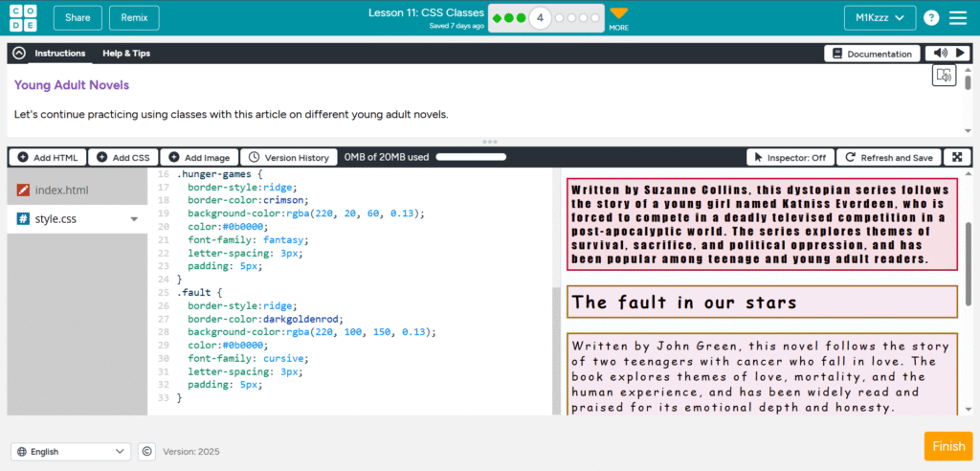The width and height of the screenshot is (980, 471).
Task: Click the Code.org logo
Action: point(23,17)
